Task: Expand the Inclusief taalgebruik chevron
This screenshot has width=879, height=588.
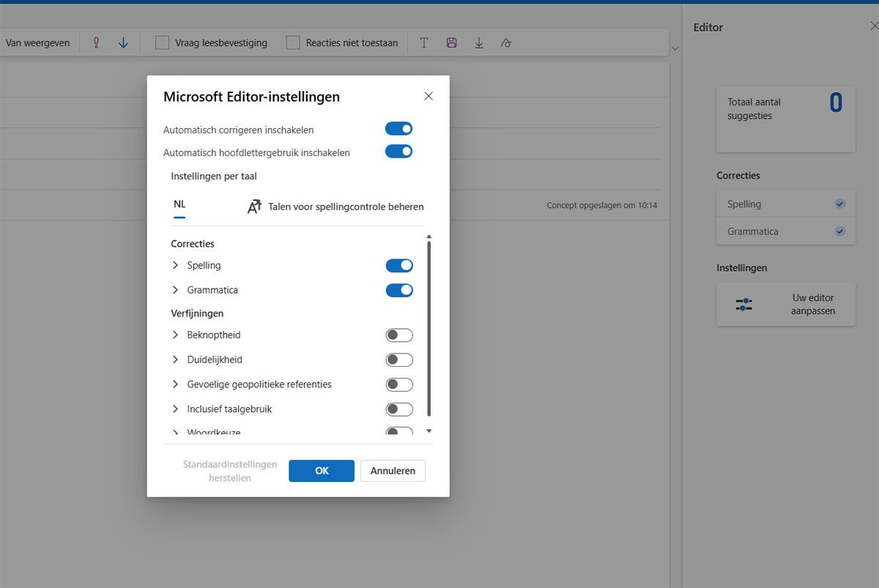Action: [175, 409]
